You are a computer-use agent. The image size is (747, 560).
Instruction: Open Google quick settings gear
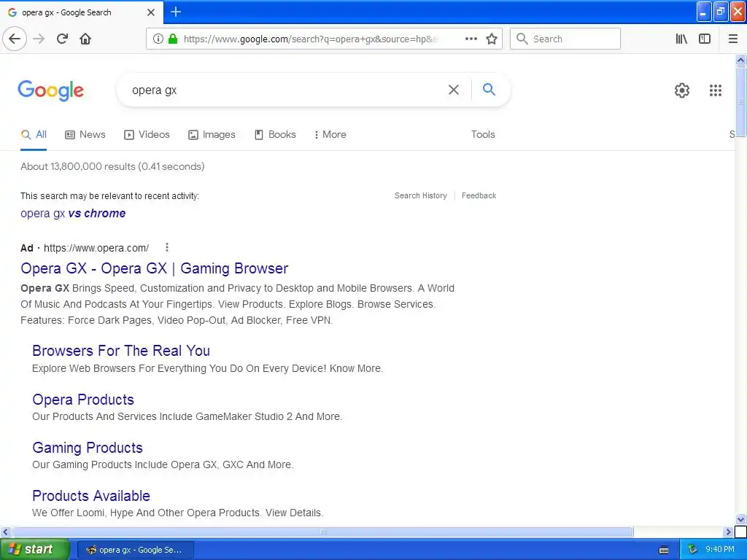click(682, 90)
